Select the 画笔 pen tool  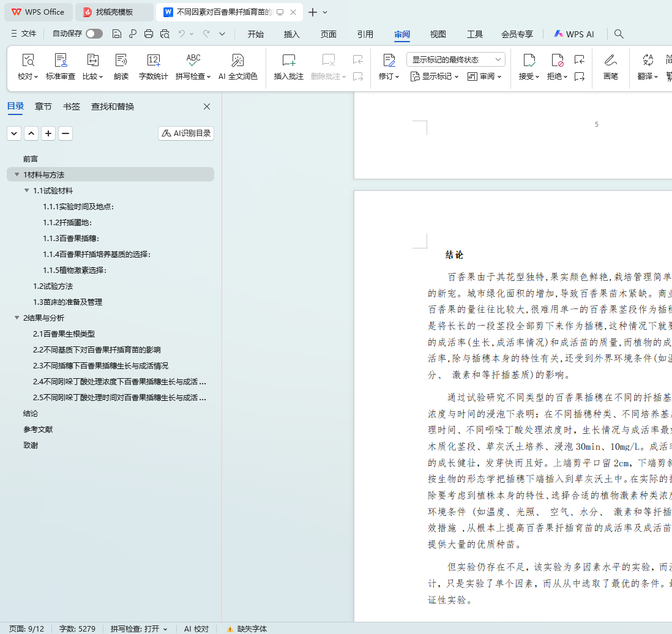coord(610,61)
